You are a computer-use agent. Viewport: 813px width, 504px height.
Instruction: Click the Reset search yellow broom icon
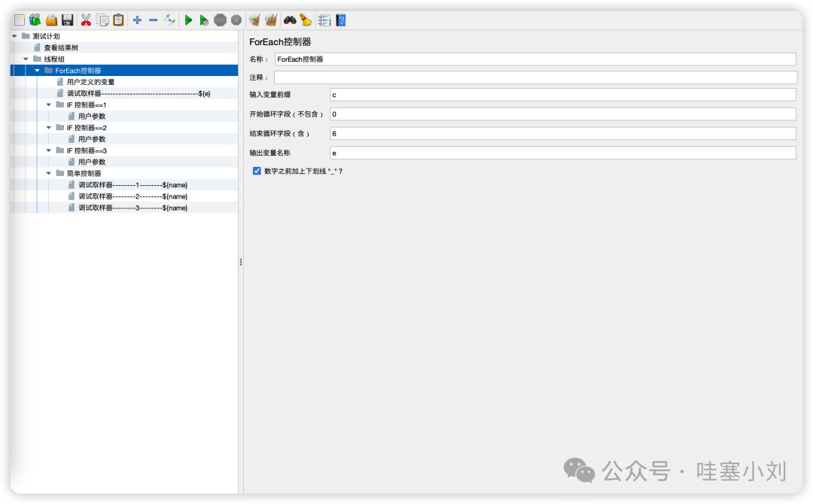pos(306,20)
